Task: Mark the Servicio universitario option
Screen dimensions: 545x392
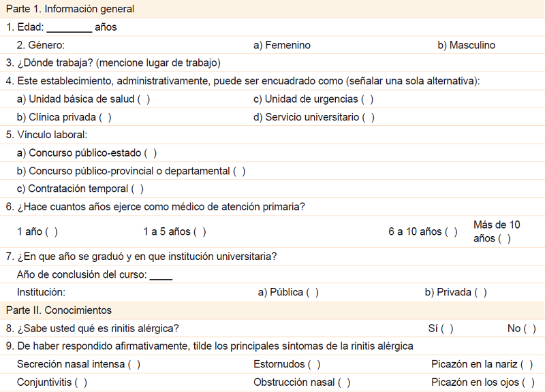Action: click(369, 117)
